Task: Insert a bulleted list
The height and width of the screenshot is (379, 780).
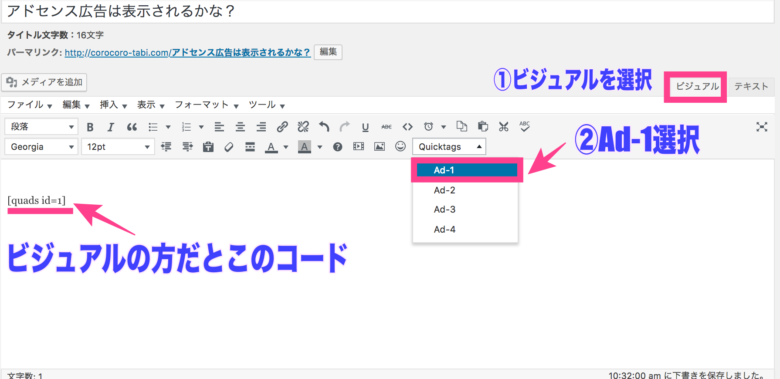Action: click(x=153, y=127)
